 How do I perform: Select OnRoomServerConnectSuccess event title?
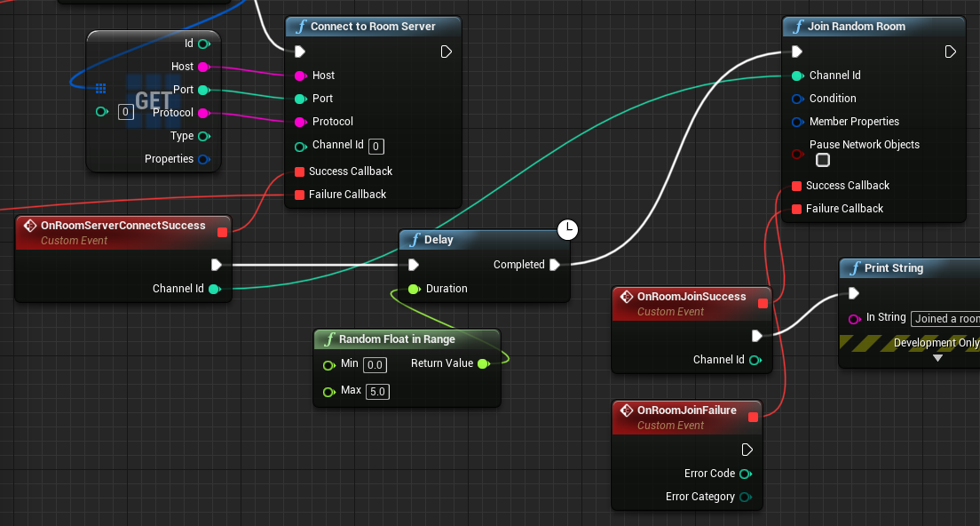click(x=123, y=225)
